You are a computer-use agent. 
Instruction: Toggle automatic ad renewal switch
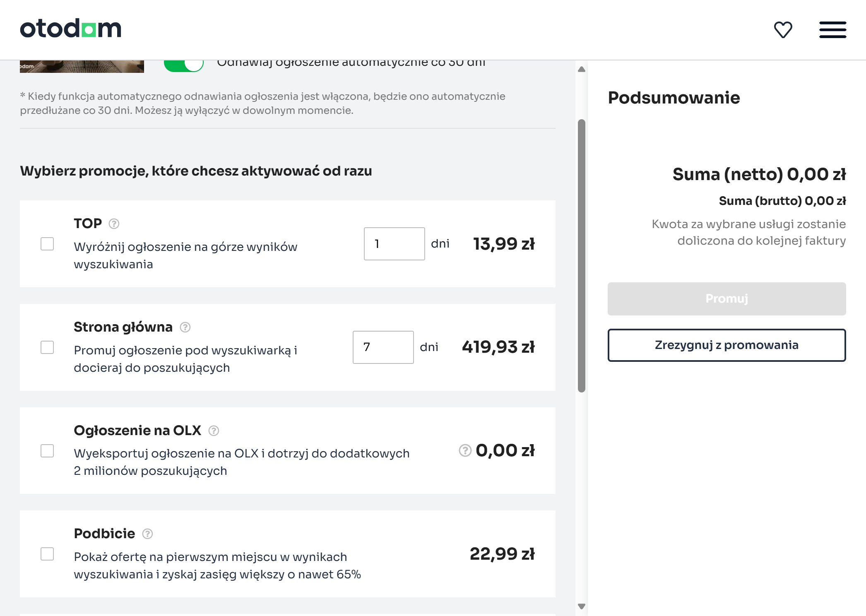[183, 65]
